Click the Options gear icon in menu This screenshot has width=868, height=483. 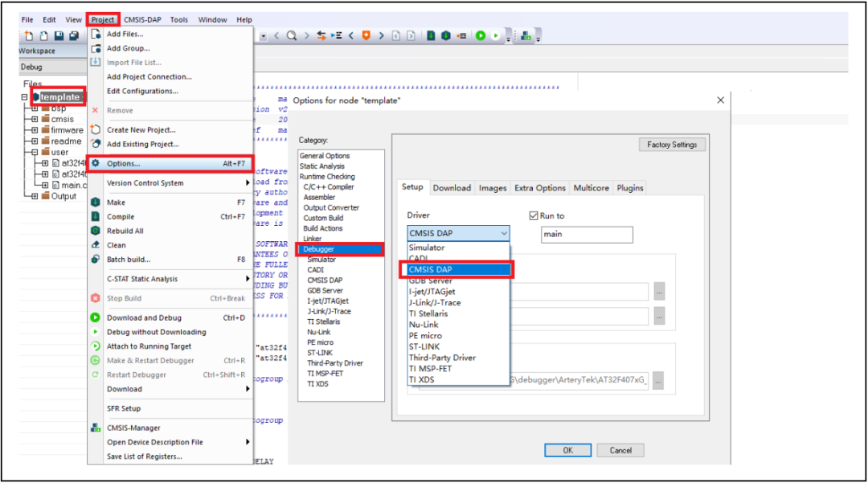(x=95, y=163)
